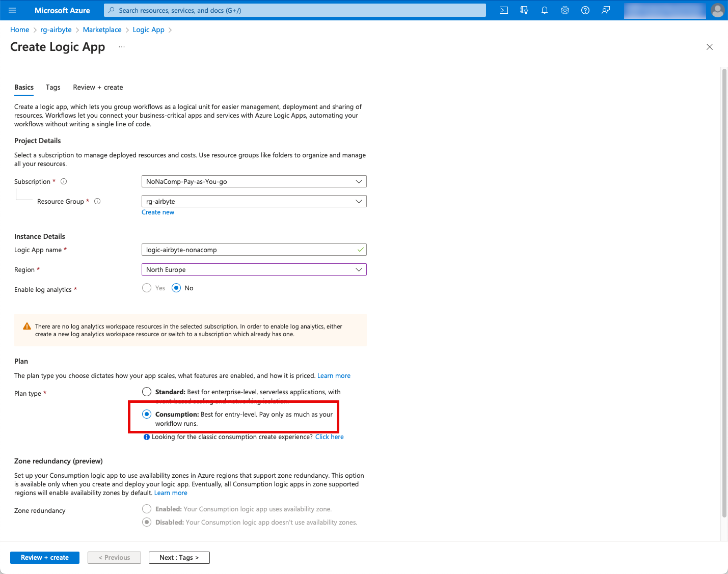Image resolution: width=728 pixels, height=574 pixels.
Task: Select Yes for Enable log analytics
Action: [x=147, y=288]
